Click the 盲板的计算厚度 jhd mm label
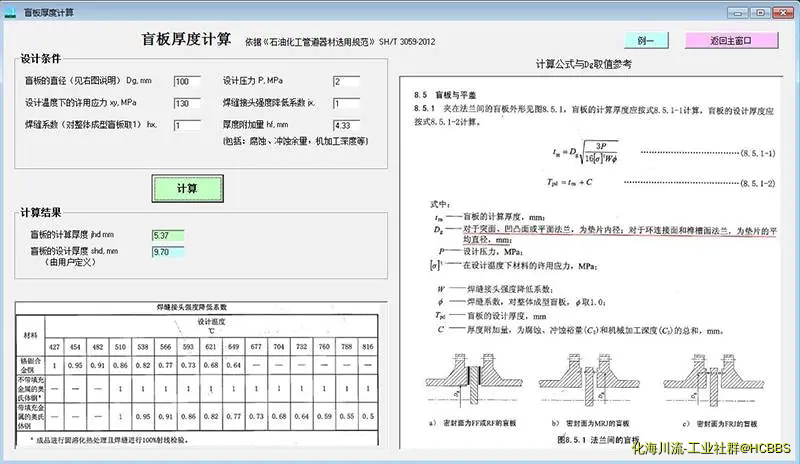The width and height of the screenshot is (800, 464). tap(72, 235)
